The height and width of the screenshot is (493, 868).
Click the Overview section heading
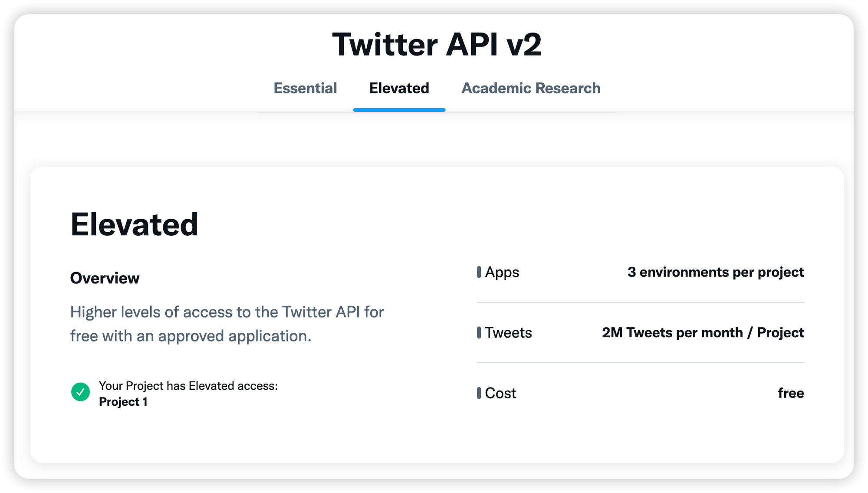click(x=105, y=278)
